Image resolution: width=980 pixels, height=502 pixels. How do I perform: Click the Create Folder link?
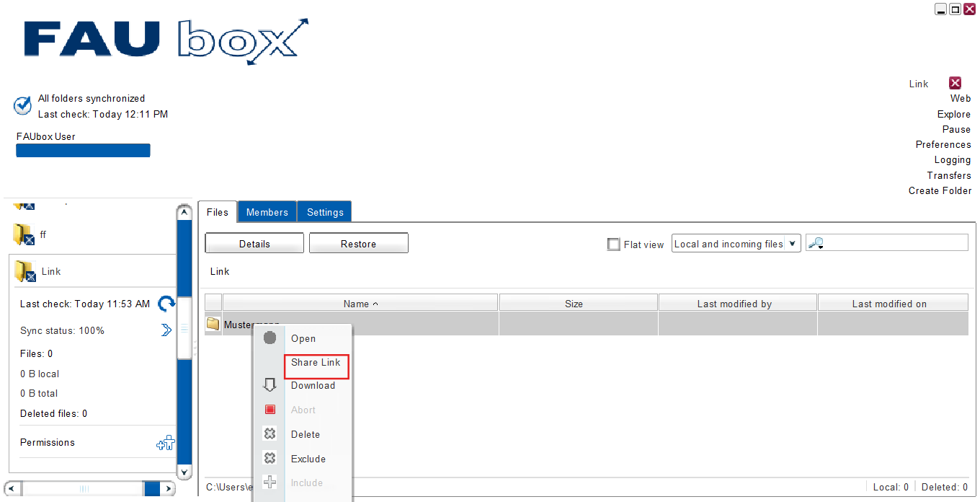pos(940,190)
